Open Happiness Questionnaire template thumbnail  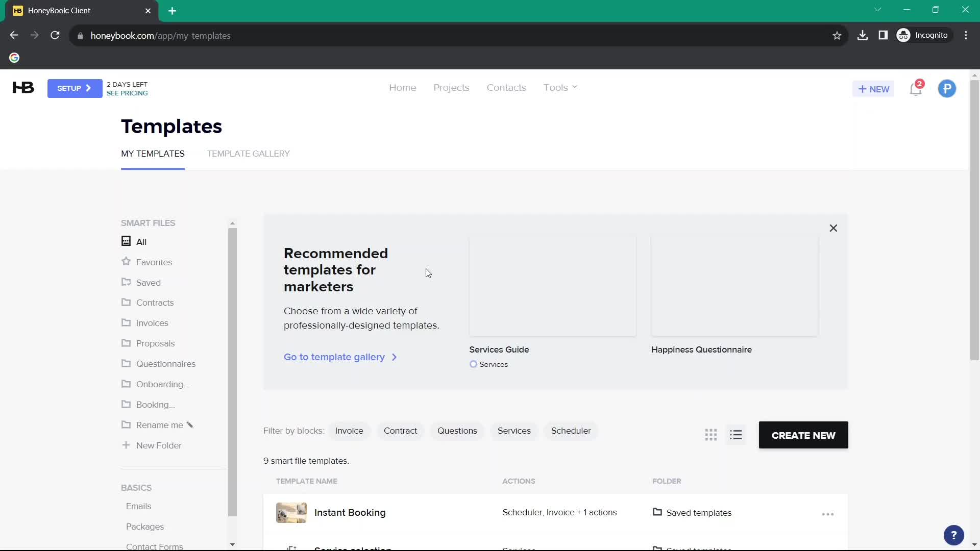(734, 286)
